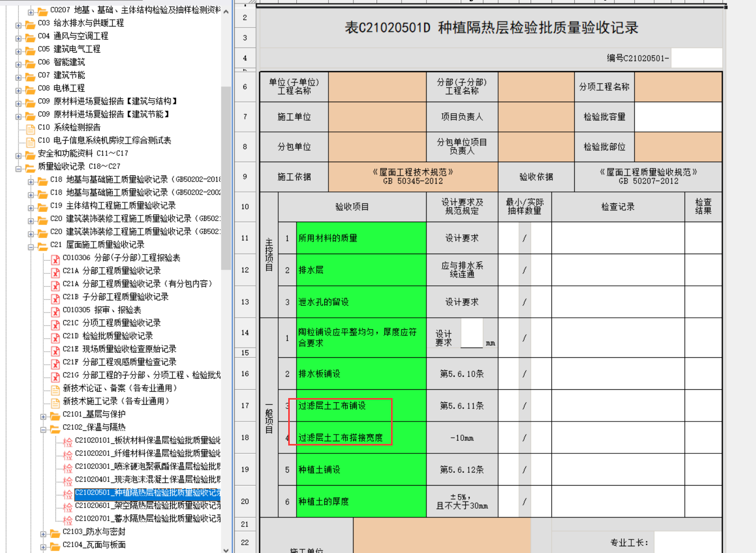Viewport: 756px width, 553px height.
Task: Click the 检 icon of C21020401 现浇泡沫混凝土保温层
Action: click(x=68, y=481)
